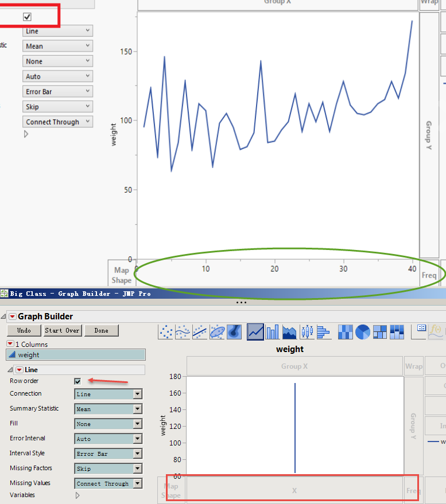
Task: Click the Group Y zone in the upper window
Action: pos(429,135)
